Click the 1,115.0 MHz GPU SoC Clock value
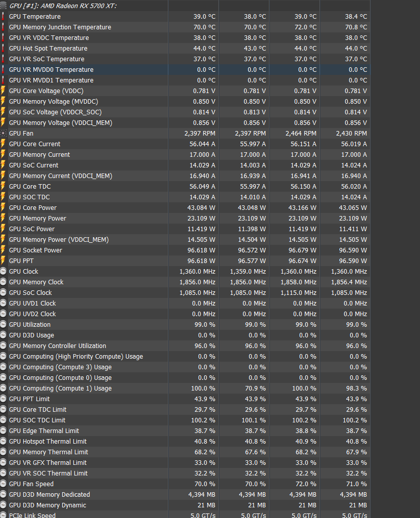The width and height of the screenshot is (420, 518). coord(299,293)
